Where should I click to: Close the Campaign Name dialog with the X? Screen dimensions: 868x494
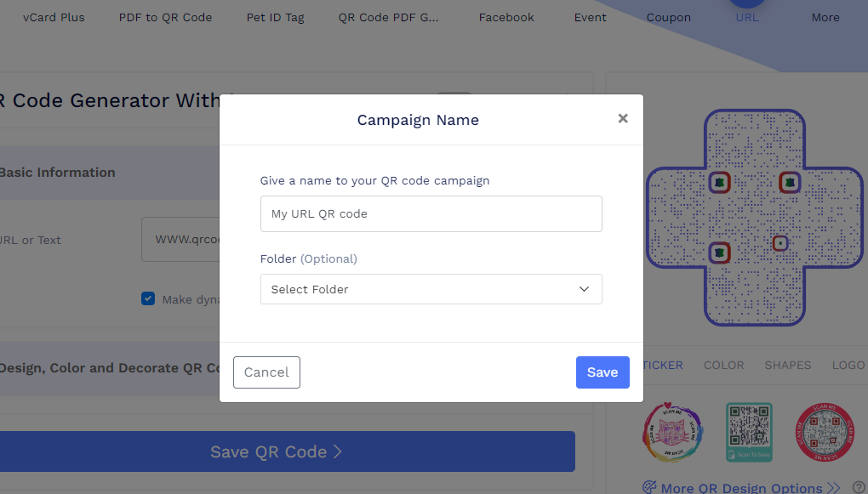tap(622, 118)
